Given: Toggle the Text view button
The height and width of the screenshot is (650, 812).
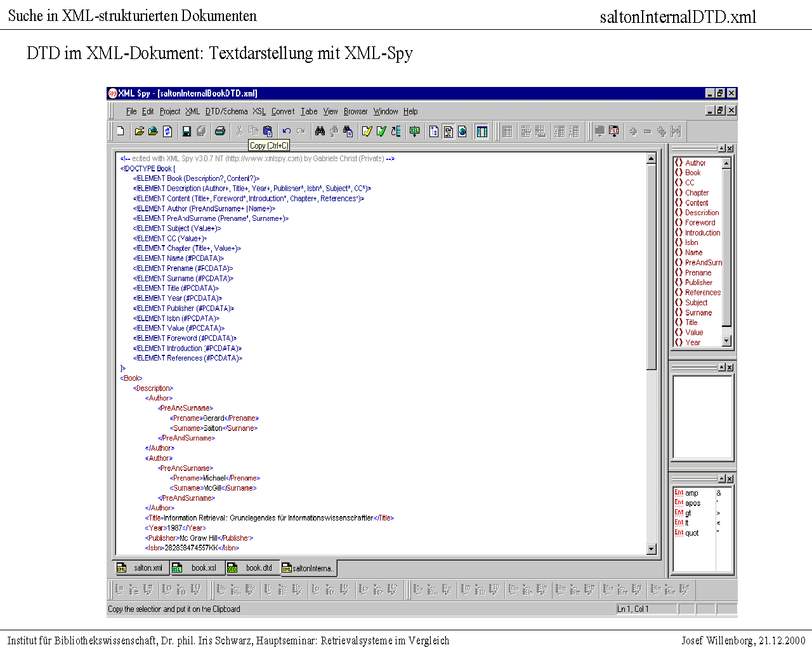Looking at the screenshot, I should point(449,131).
